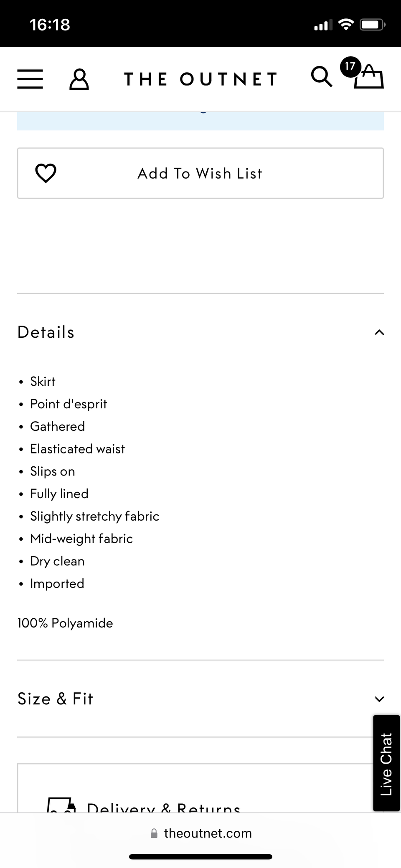Tap the search magnifier icon
401x868 pixels.
(322, 77)
